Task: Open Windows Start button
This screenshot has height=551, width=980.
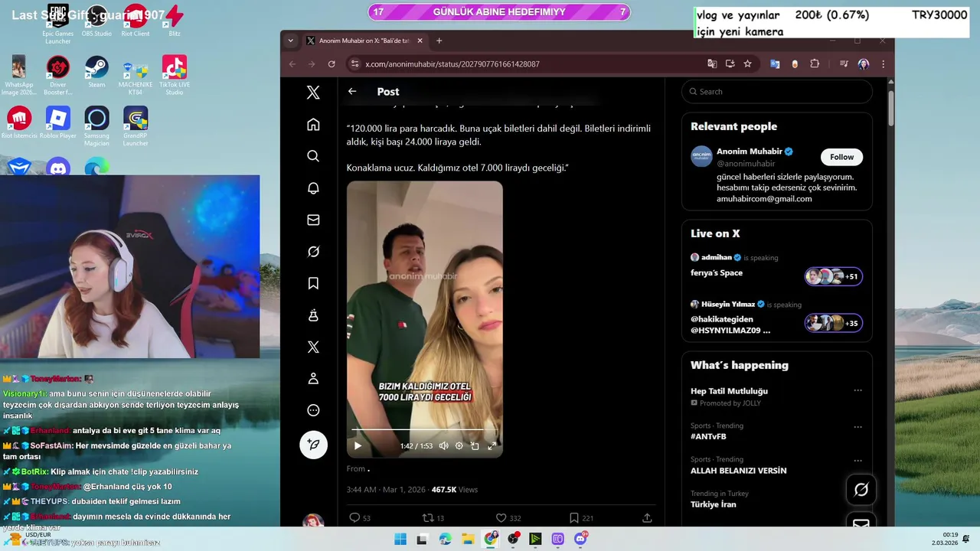Action: (400, 540)
